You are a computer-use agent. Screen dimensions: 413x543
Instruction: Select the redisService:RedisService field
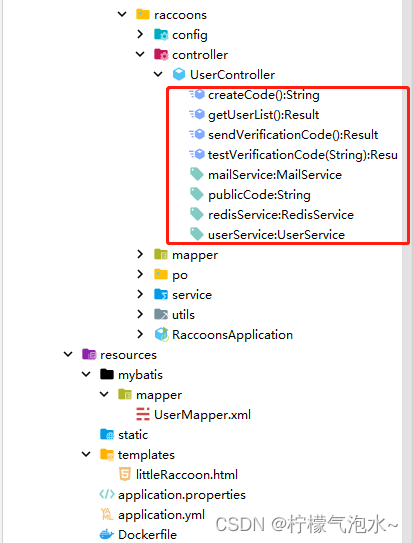[x=281, y=215]
